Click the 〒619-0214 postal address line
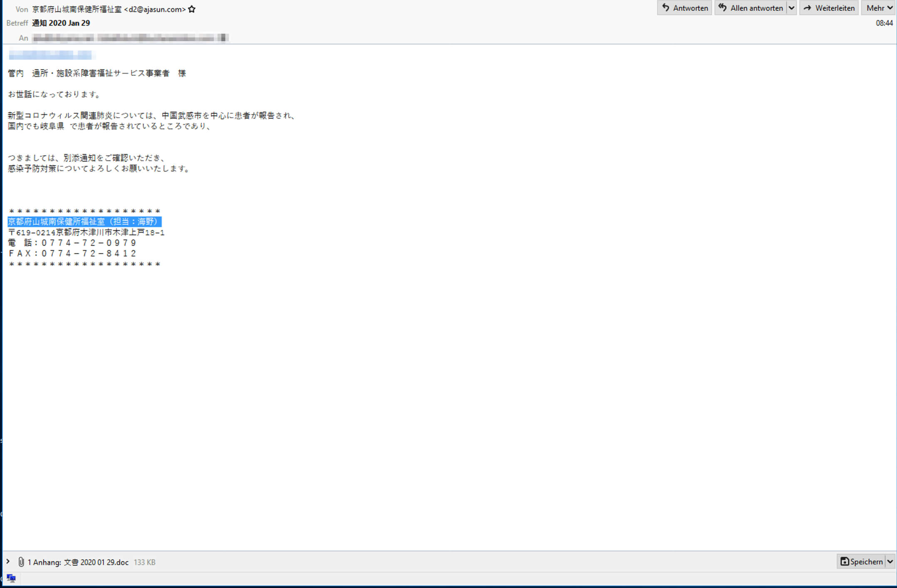This screenshot has width=897, height=588. pos(87,232)
